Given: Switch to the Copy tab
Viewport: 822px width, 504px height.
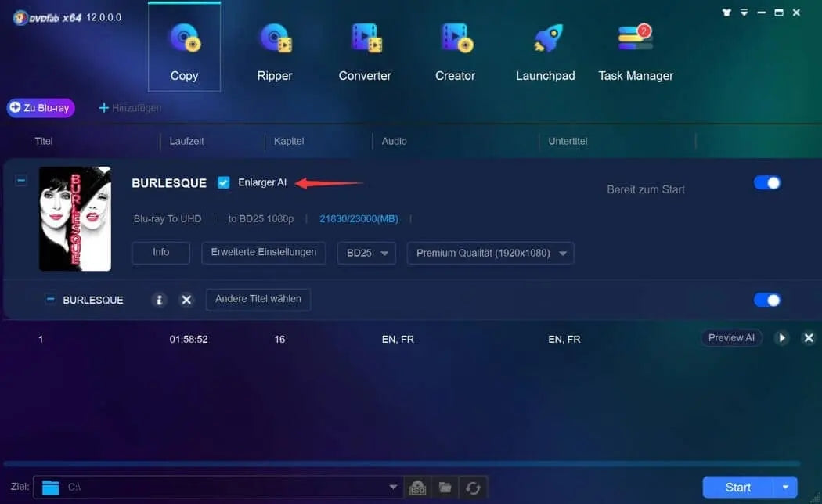Looking at the screenshot, I should tap(184, 51).
